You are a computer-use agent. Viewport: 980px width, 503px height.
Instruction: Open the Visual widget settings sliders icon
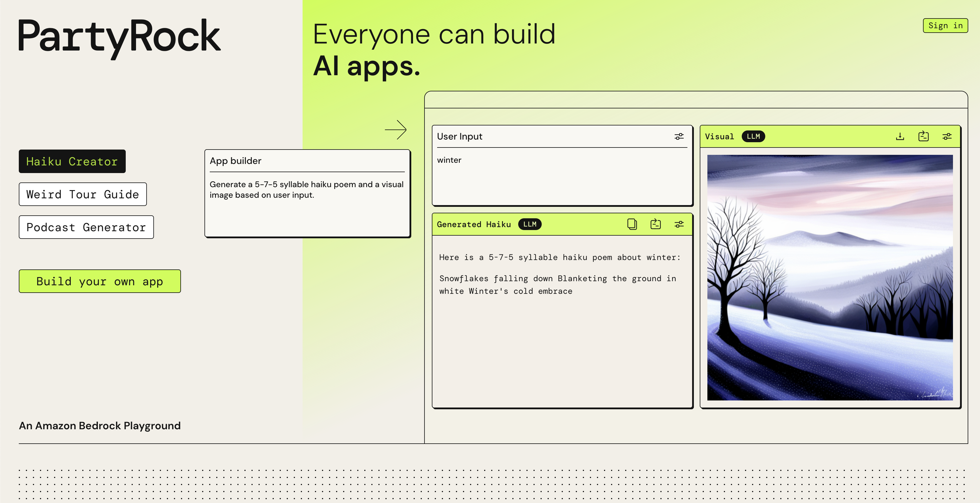[x=947, y=136]
